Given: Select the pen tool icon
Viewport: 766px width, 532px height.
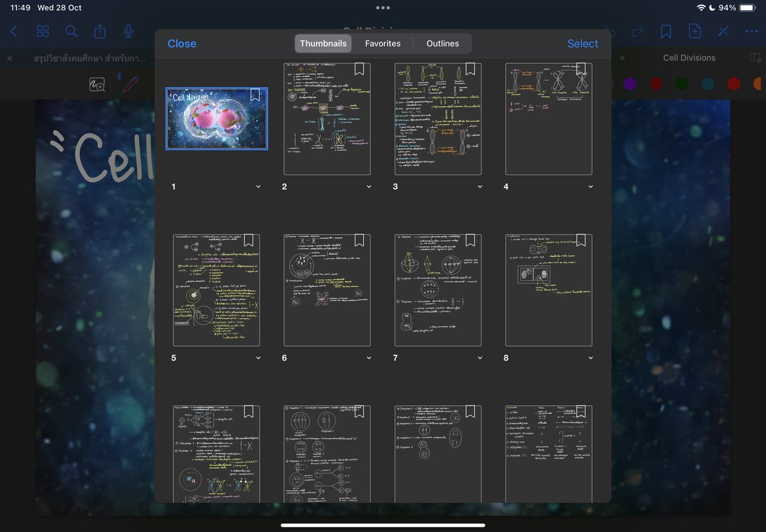Looking at the screenshot, I should pyautogui.click(x=130, y=84).
